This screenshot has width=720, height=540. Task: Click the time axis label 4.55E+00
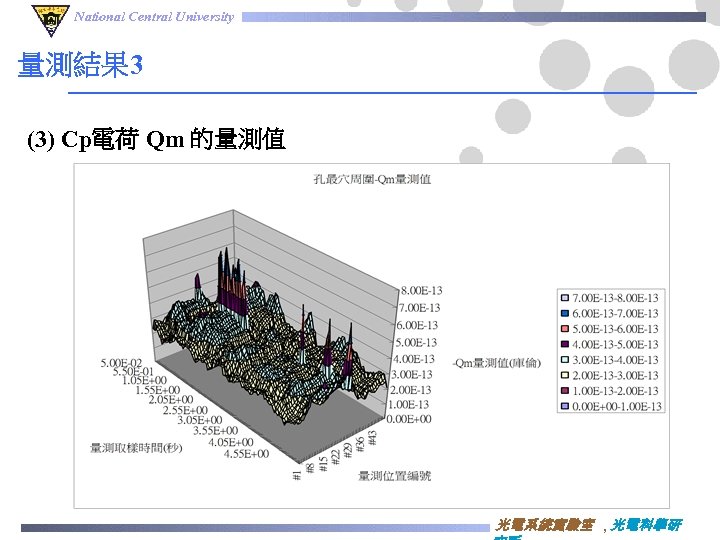pos(247,454)
